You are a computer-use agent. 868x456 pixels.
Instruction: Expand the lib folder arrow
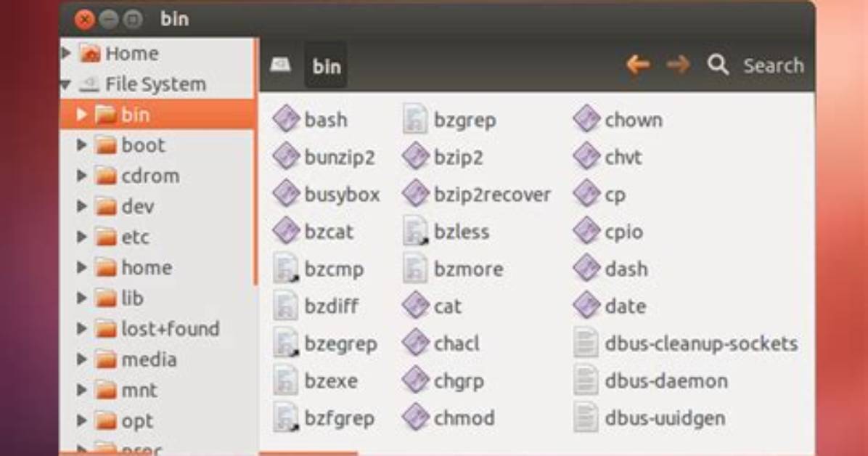pyautogui.click(x=82, y=298)
